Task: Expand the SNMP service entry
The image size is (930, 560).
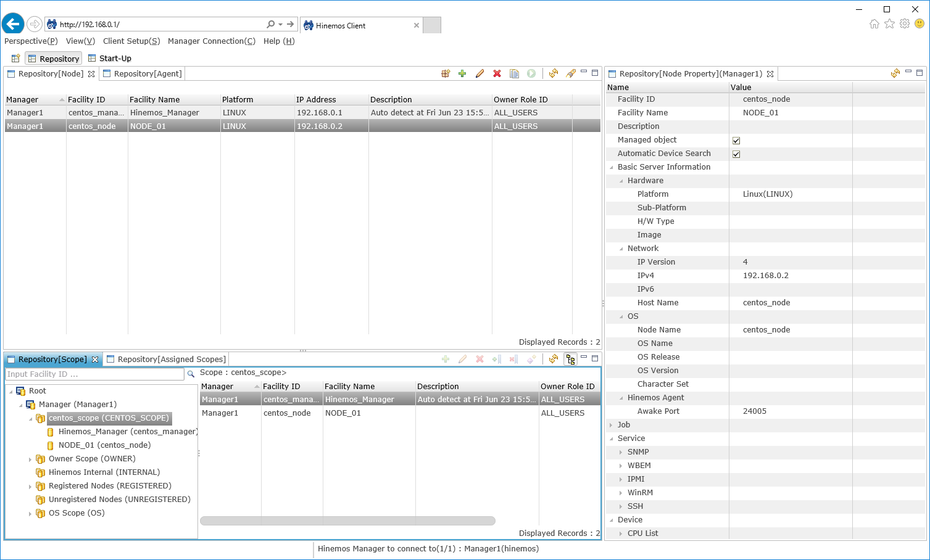Action: pos(621,452)
